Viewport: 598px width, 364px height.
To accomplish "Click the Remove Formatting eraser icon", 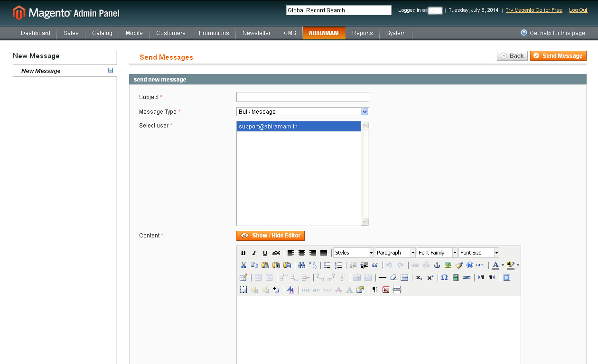I will click(x=393, y=278).
